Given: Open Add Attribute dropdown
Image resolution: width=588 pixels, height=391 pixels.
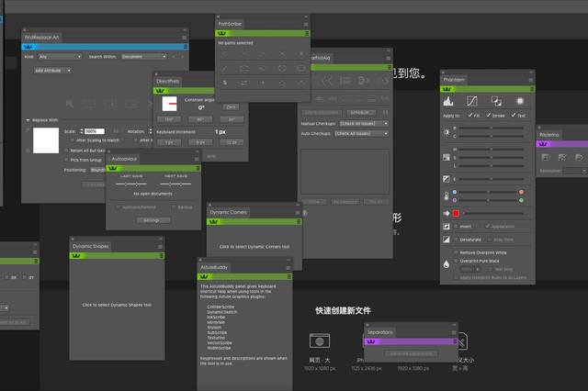Looking at the screenshot, I should click(52, 71).
